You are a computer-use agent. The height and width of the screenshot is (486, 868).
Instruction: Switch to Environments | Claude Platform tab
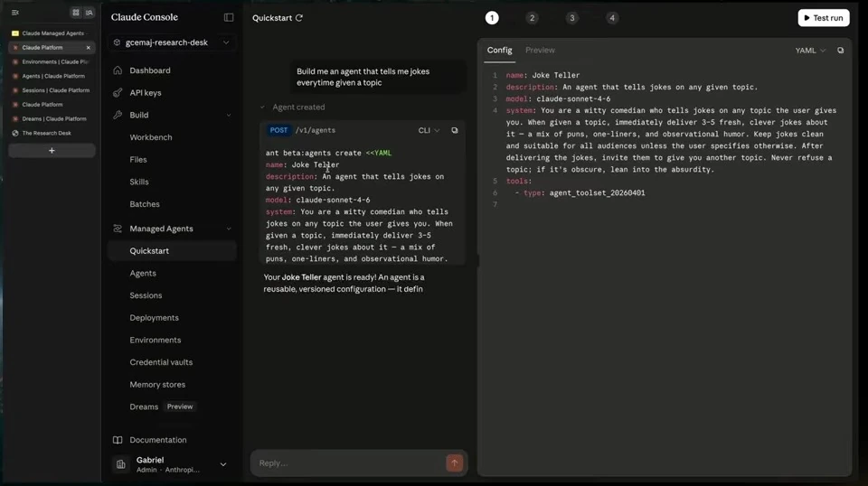[x=52, y=62]
